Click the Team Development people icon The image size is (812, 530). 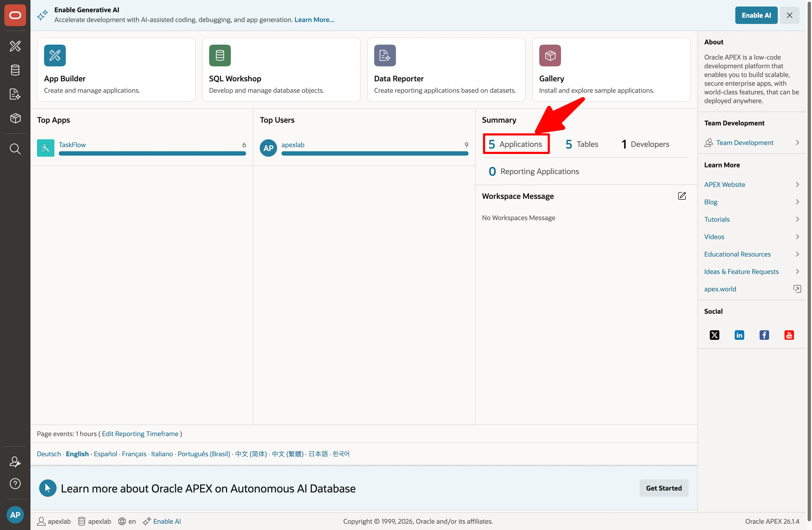[x=709, y=143]
